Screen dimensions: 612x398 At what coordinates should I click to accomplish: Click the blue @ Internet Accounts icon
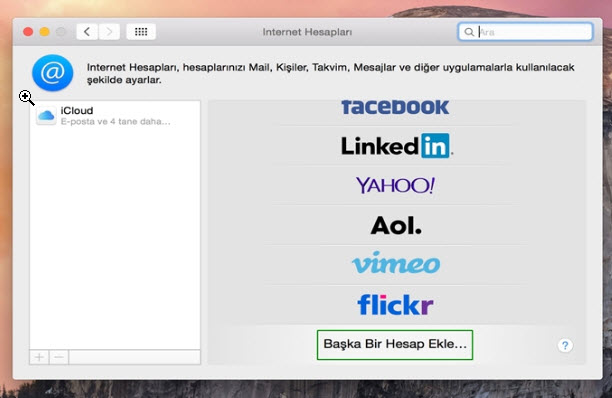[53, 73]
